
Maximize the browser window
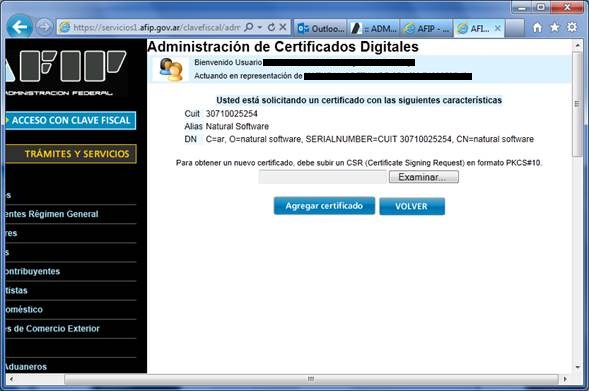pyautogui.click(x=541, y=8)
